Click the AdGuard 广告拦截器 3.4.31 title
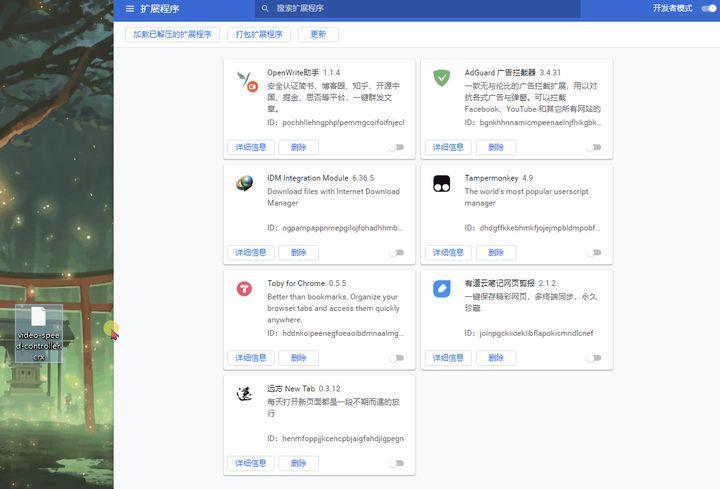720x489 pixels. click(x=512, y=73)
